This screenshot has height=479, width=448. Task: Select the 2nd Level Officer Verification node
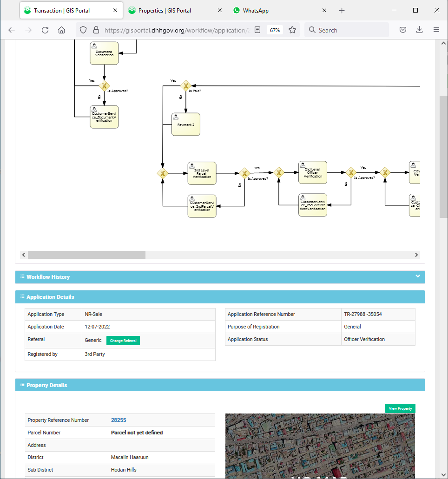313,172
